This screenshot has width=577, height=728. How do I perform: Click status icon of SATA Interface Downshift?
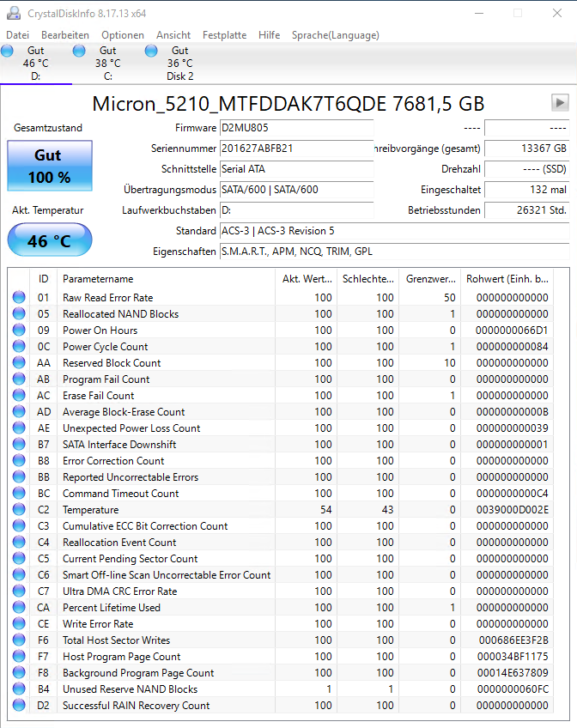tap(19, 444)
